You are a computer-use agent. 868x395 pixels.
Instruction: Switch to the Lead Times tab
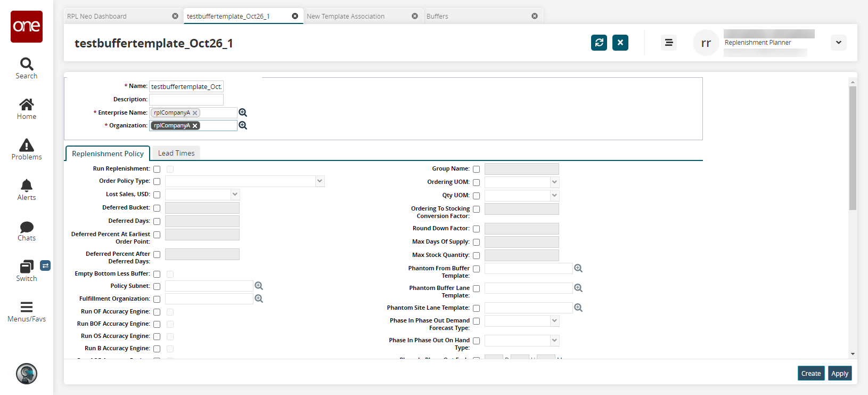[176, 154]
